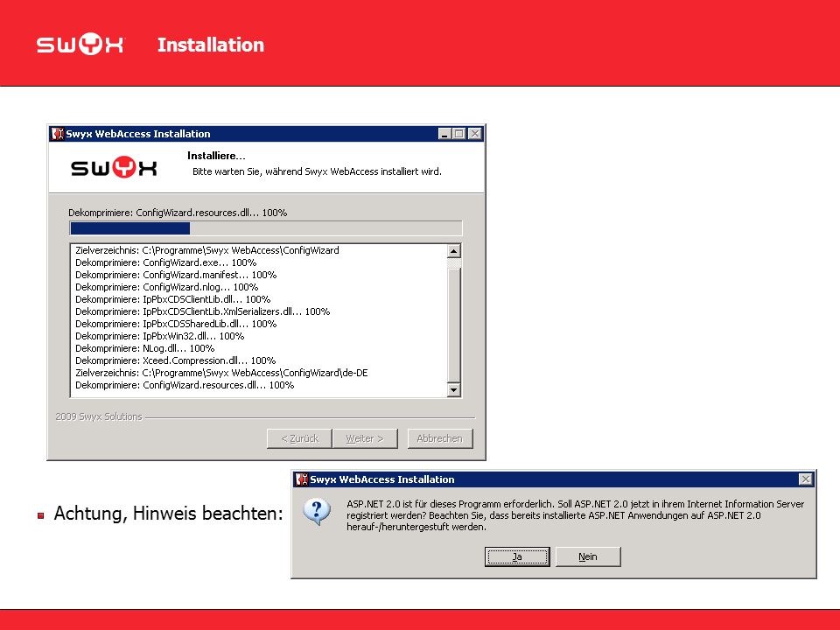Viewport: 840px width, 630px height.
Task: Close the Swyx WebAccess Installation window
Action: pyautogui.click(x=474, y=134)
